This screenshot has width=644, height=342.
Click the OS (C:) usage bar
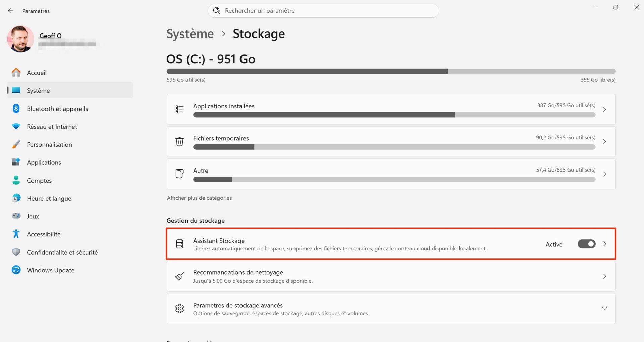pos(391,71)
